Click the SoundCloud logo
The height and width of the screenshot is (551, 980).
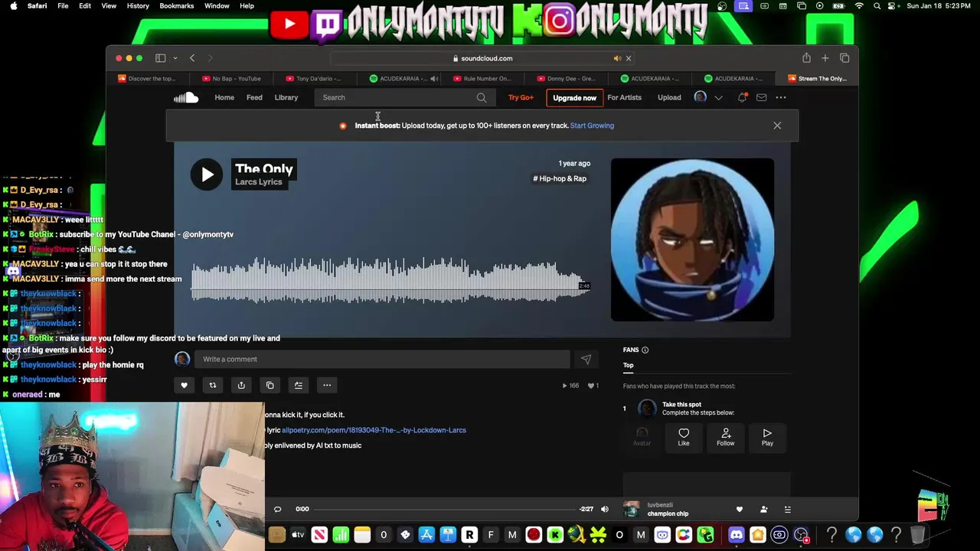(185, 97)
